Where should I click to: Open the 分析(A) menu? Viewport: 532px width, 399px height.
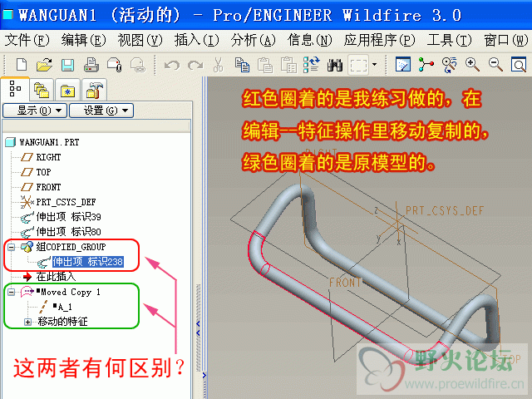click(253, 41)
